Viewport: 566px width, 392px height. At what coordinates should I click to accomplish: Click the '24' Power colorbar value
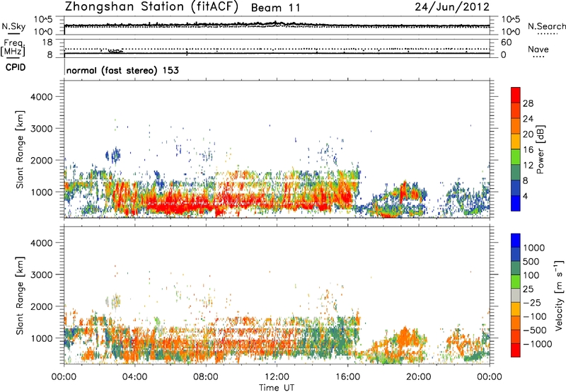528,119
